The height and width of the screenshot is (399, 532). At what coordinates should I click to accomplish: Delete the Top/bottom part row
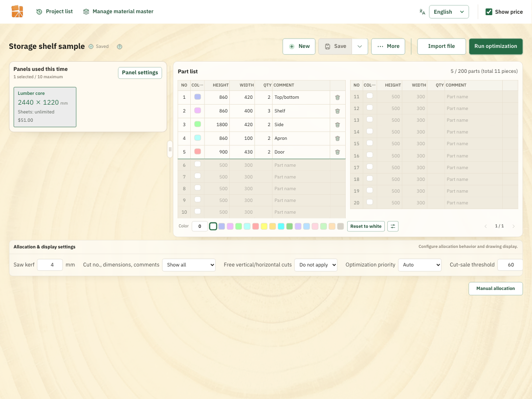coord(337,97)
